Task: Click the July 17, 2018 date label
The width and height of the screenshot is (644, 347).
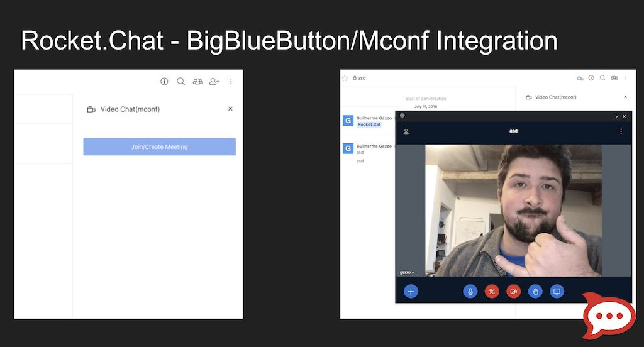Action: (x=426, y=107)
